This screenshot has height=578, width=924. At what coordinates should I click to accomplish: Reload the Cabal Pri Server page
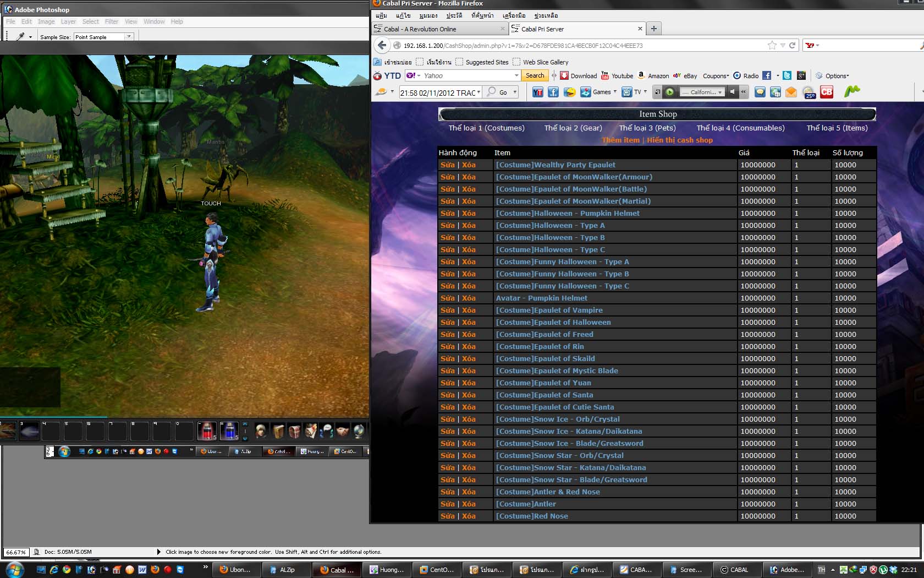(793, 45)
